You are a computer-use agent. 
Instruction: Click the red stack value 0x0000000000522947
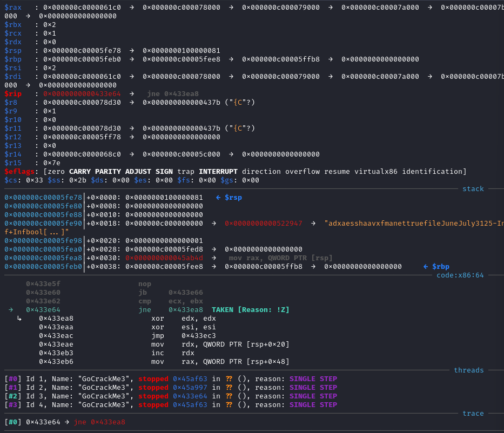click(264, 223)
